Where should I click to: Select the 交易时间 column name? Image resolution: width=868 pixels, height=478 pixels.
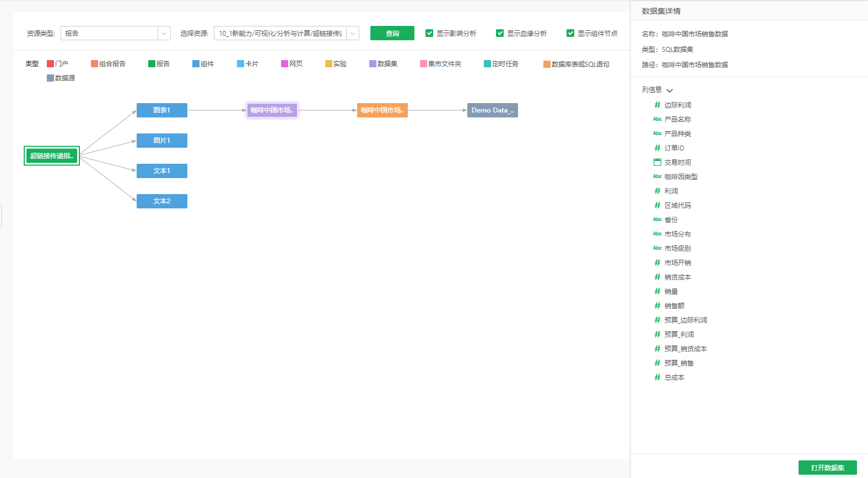pos(677,162)
